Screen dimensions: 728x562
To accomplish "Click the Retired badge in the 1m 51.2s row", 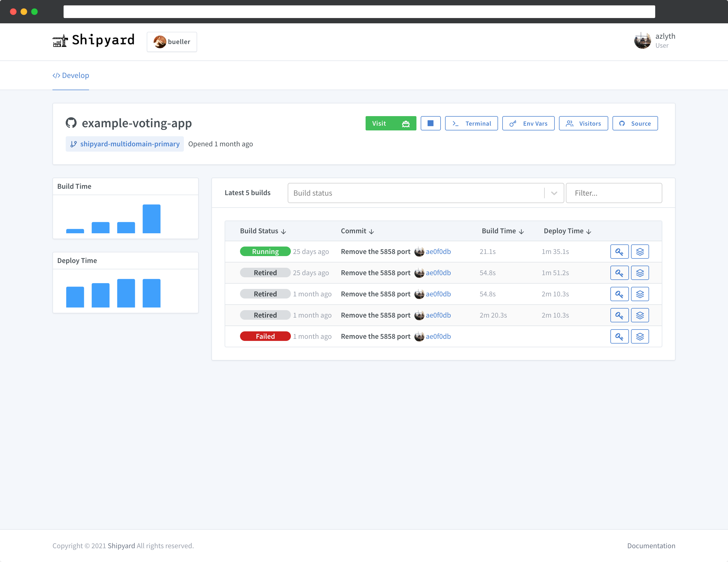I will pos(265,273).
